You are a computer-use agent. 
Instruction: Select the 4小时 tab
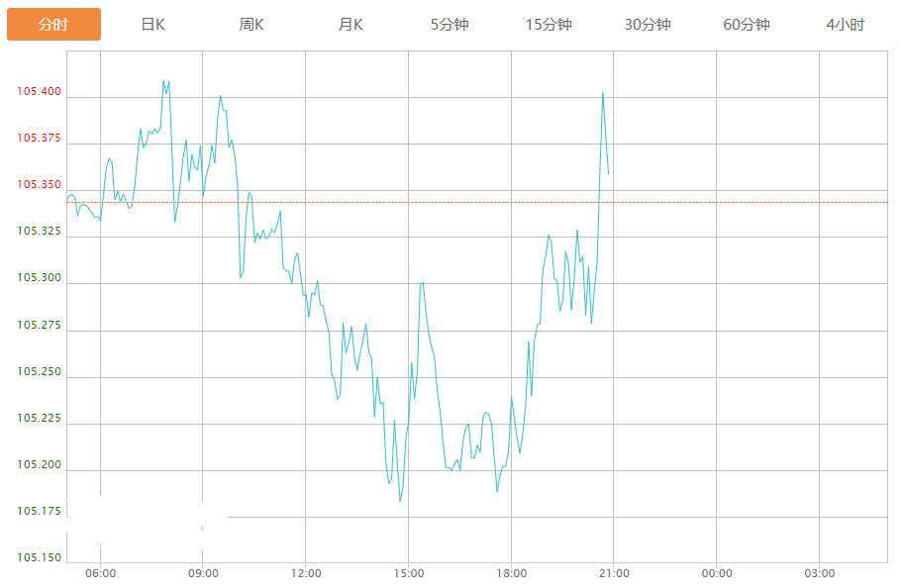845,25
